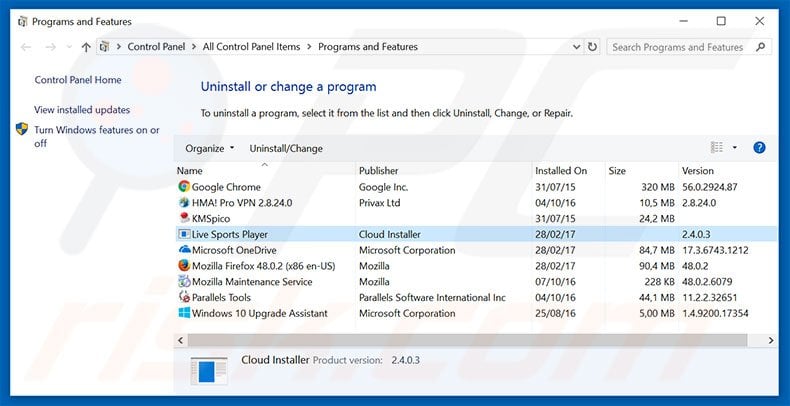Click the Google Chrome program icon
The height and width of the screenshot is (406, 790).
click(x=184, y=187)
